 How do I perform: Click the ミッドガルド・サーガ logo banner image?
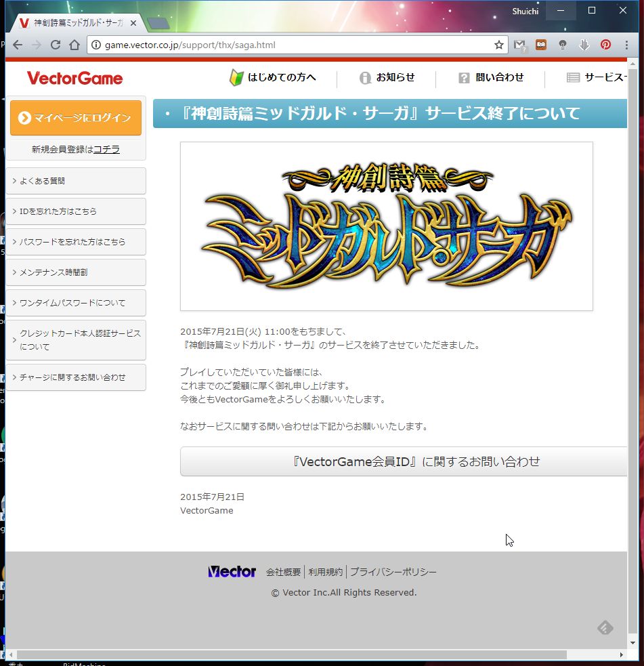click(x=386, y=226)
